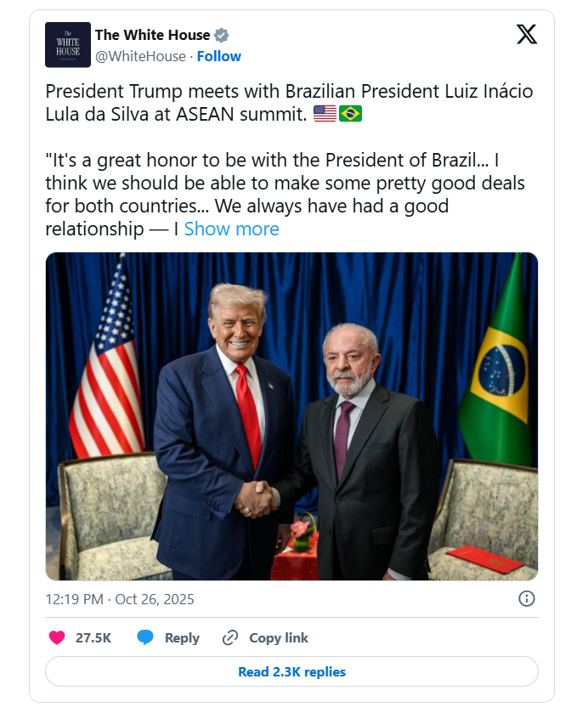The width and height of the screenshot is (588, 713).
Task: Click the 12:19 PM · Oct 26, 2025 timestamp
Action: tap(120, 599)
